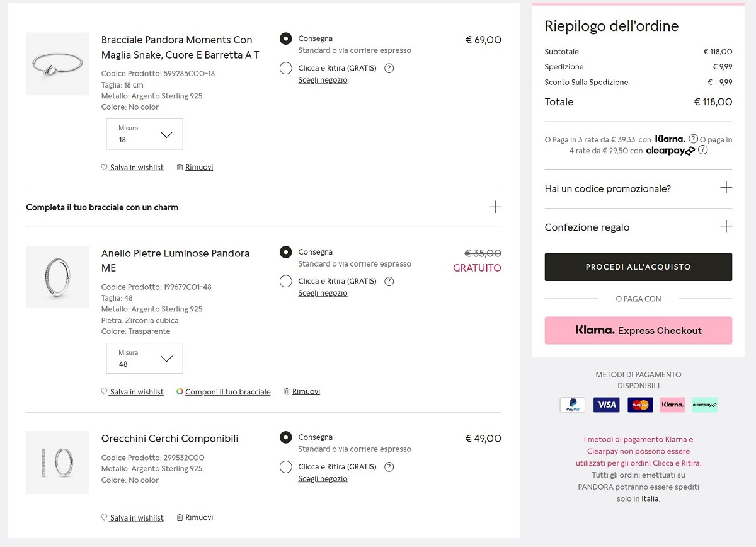
Task: Click the heart icon to save bracelet in wishlist
Action: pyautogui.click(x=105, y=168)
